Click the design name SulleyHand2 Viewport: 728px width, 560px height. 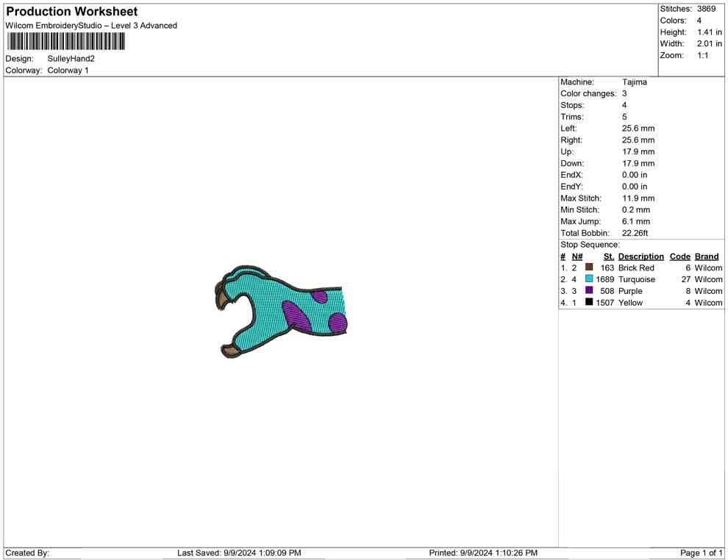tap(71, 59)
